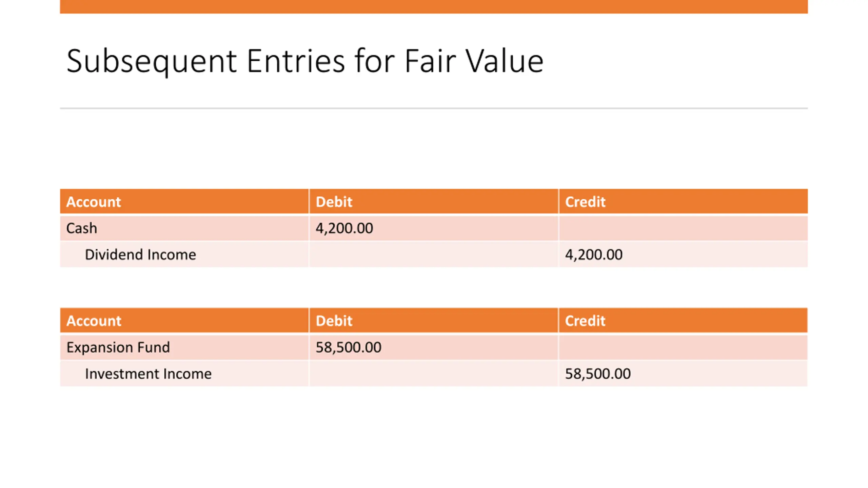The height and width of the screenshot is (488, 868).
Task: Select the Account header in the second table
Action: pos(184,321)
